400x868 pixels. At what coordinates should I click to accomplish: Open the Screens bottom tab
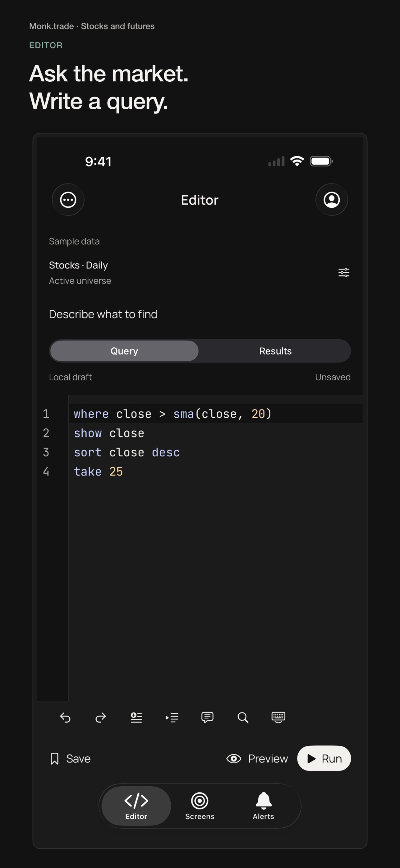point(200,806)
